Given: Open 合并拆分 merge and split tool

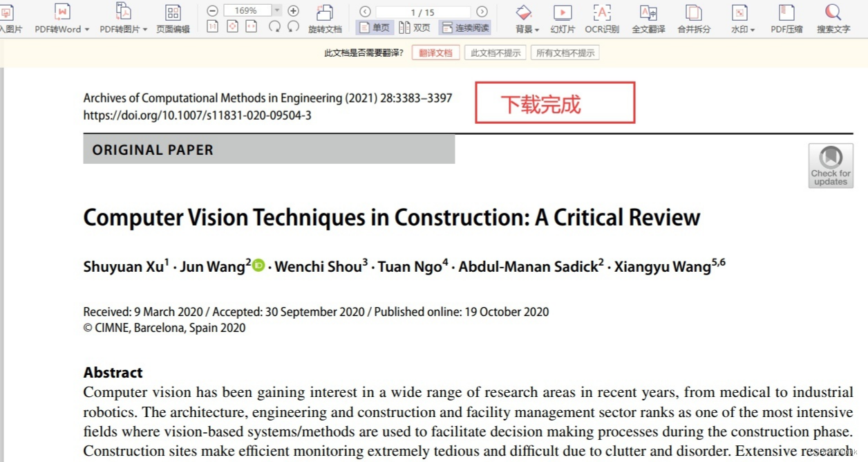Looking at the screenshot, I should [694, 18].
